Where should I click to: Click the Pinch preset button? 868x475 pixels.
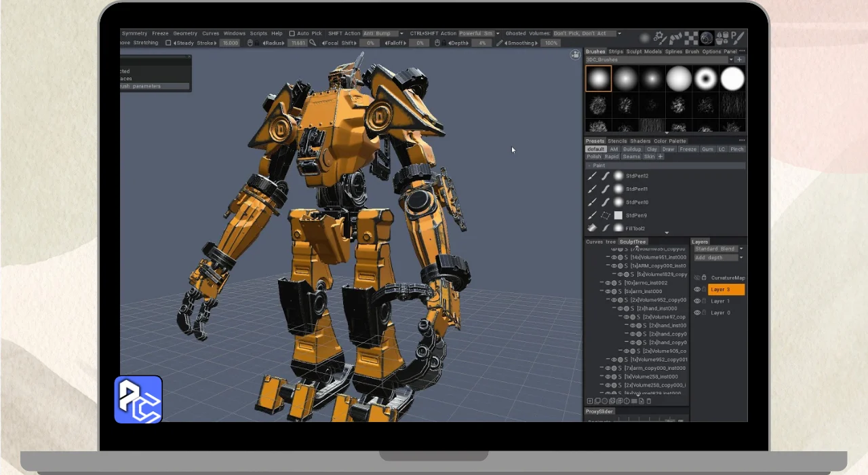coord(736,149)
